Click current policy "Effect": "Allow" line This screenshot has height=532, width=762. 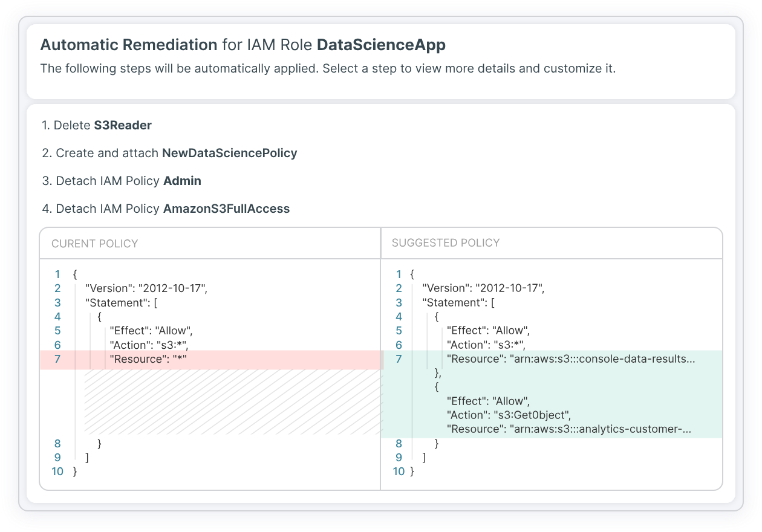point(151,331)
